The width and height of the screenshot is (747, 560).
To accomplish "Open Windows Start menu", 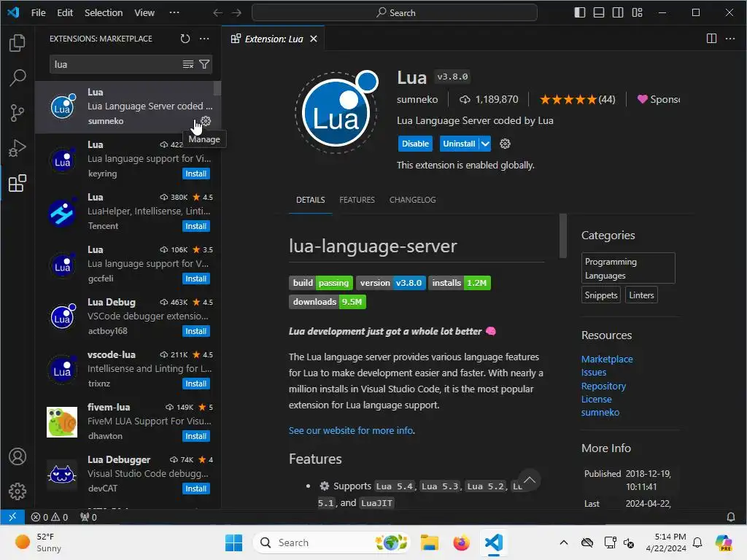I will click(x=233, y=542).
